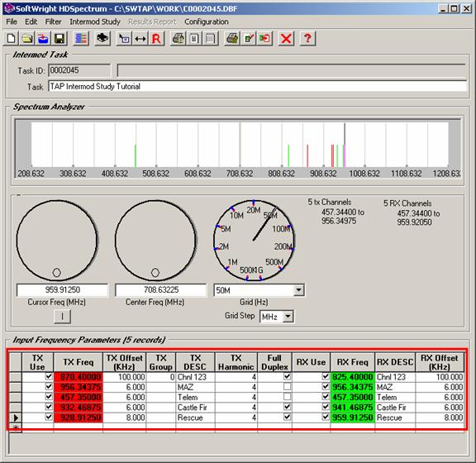Click the Cursor Freq dial knob

coord(57,240)
